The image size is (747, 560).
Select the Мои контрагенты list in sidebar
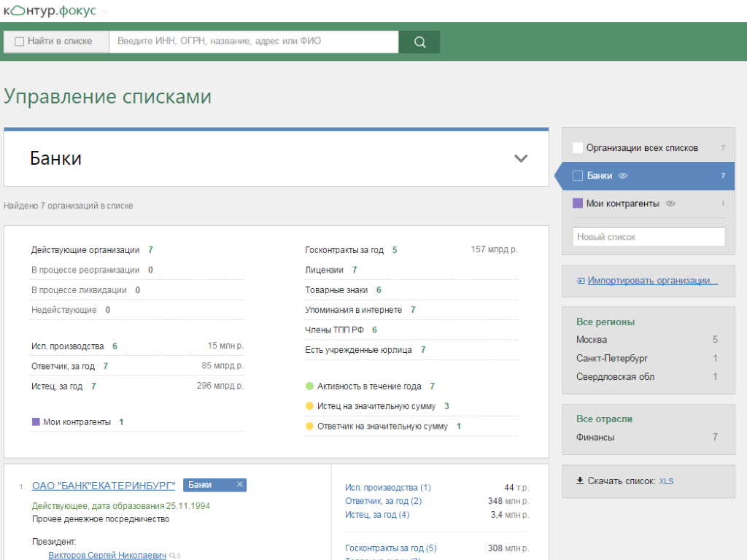tap(622, 204)
